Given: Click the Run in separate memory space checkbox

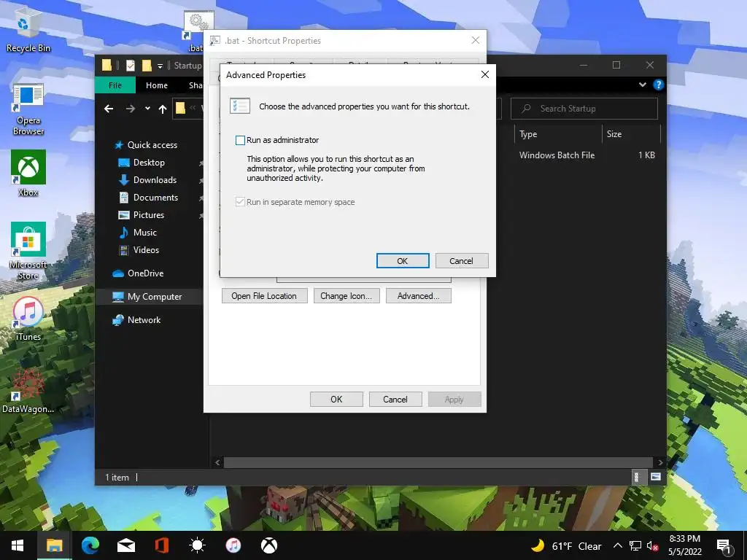Looking at the screenshot, I should [240, 203].
